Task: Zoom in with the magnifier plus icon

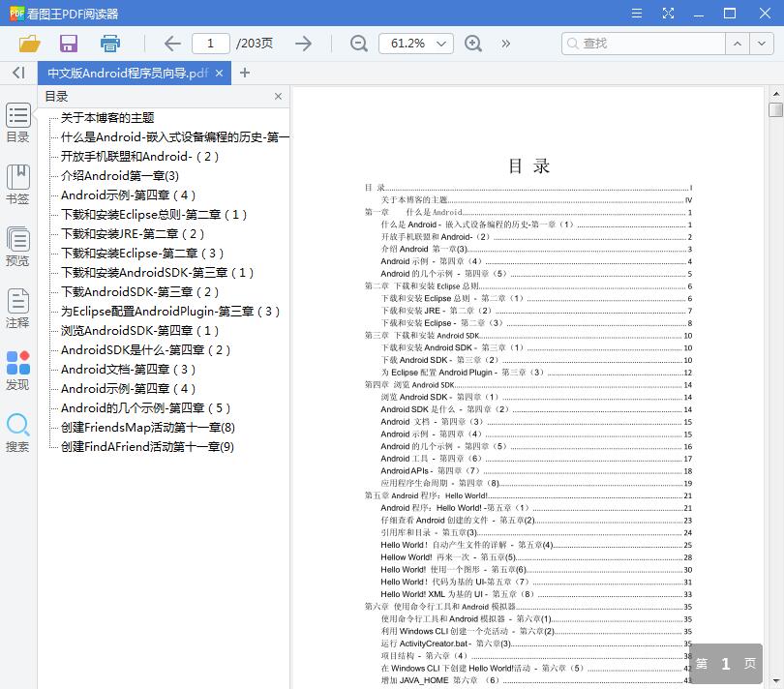Action: click(x=473, y=44)
